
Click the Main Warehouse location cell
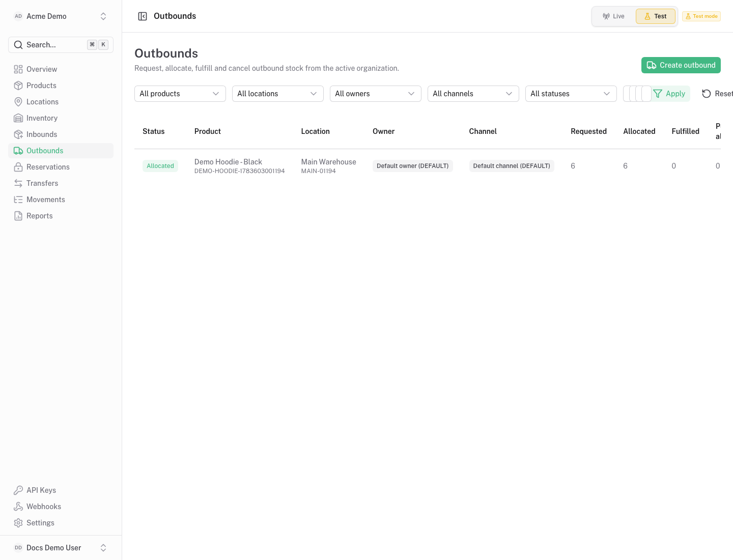[328, 166]
